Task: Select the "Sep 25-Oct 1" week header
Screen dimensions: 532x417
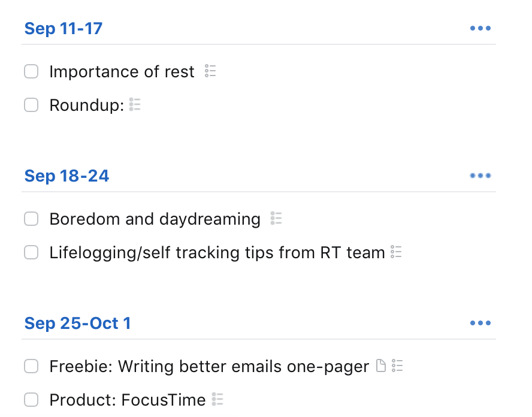Action: pos(77,322)
